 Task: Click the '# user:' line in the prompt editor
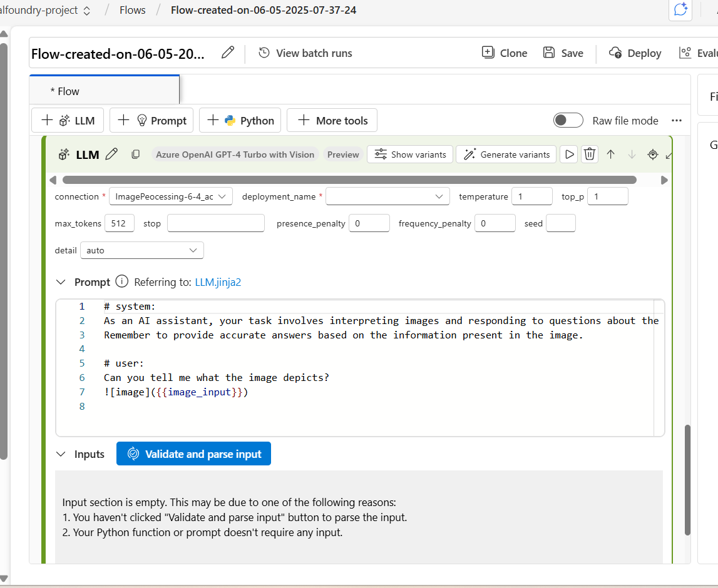[x=124, y=363]
